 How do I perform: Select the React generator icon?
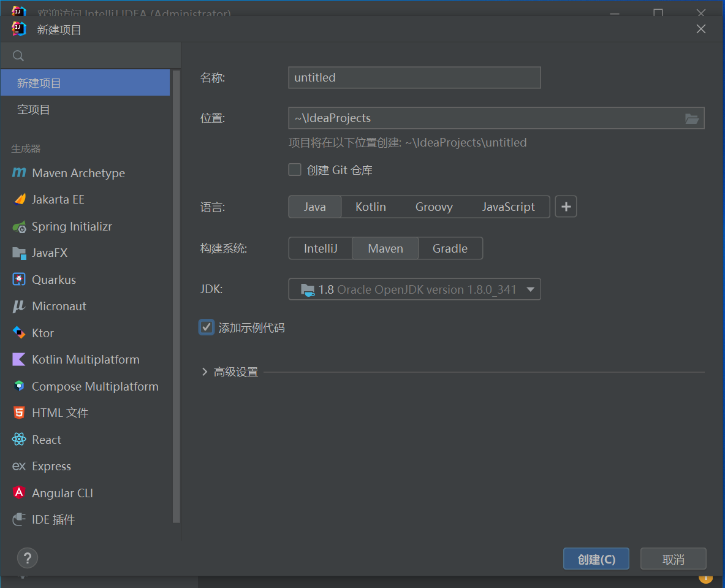(19, 440)
